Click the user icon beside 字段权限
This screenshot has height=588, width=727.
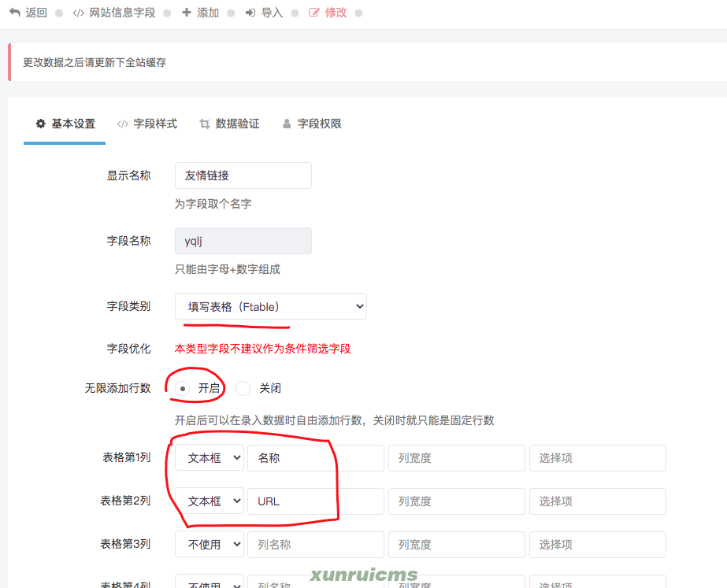287,124
